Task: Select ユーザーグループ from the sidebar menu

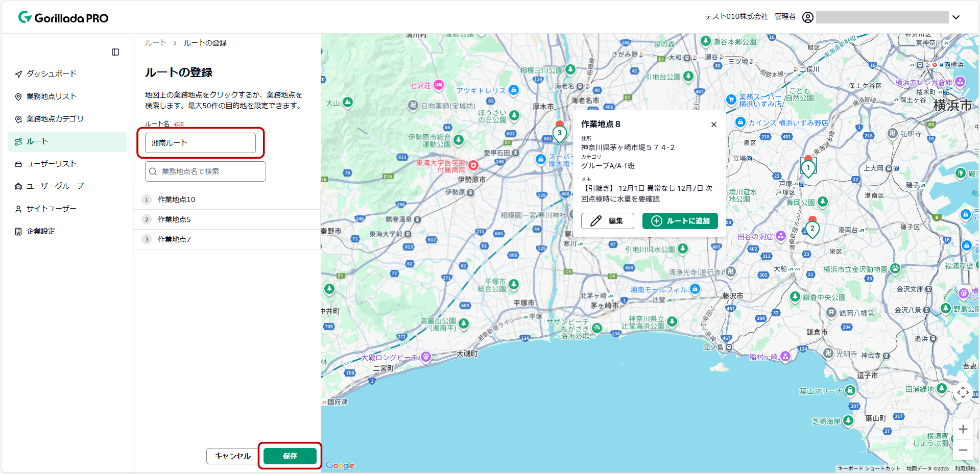Action: (18, 186)
